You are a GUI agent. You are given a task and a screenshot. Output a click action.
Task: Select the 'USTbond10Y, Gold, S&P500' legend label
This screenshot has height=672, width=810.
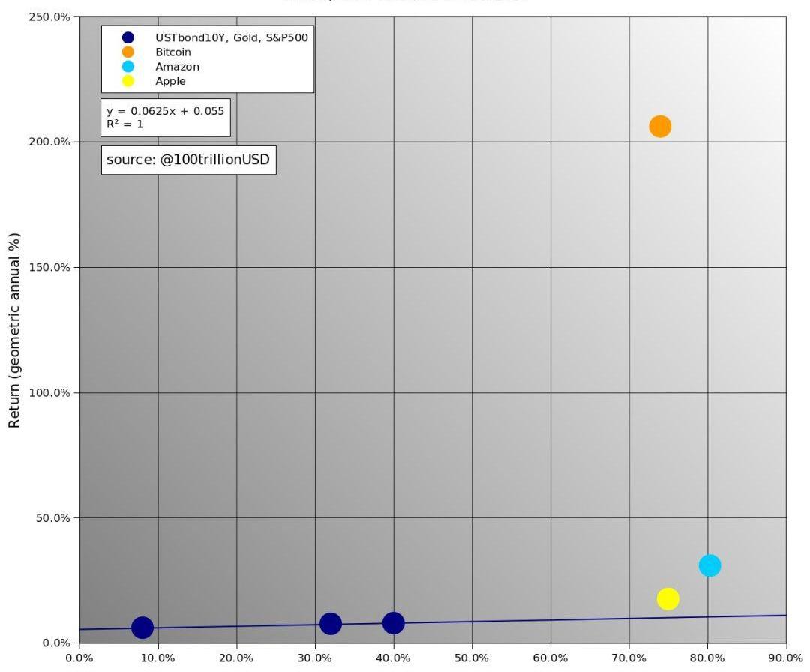[x=231, y=37]
